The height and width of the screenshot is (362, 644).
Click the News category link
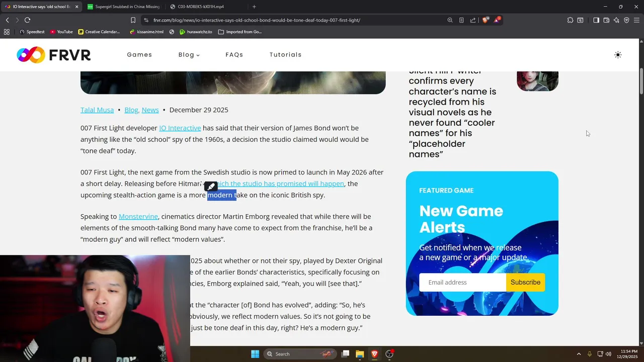coord(150,110)
